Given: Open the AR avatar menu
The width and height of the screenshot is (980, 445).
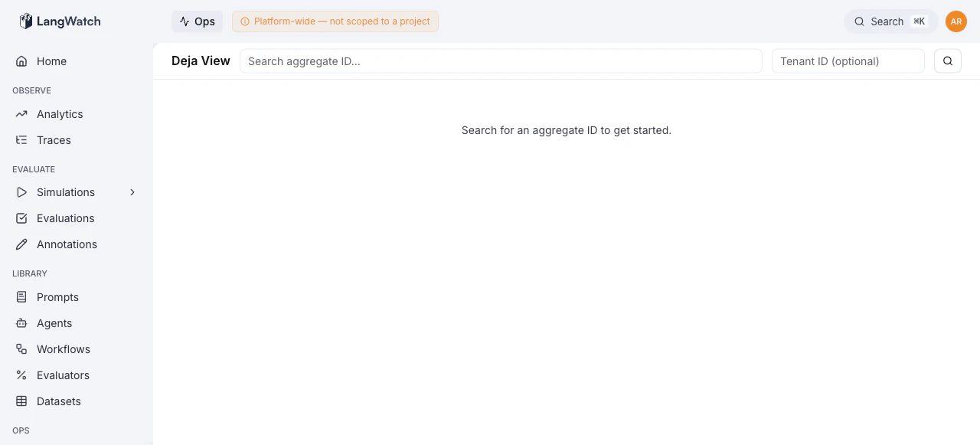Looking at the screenshot, I should coord(955,21).
